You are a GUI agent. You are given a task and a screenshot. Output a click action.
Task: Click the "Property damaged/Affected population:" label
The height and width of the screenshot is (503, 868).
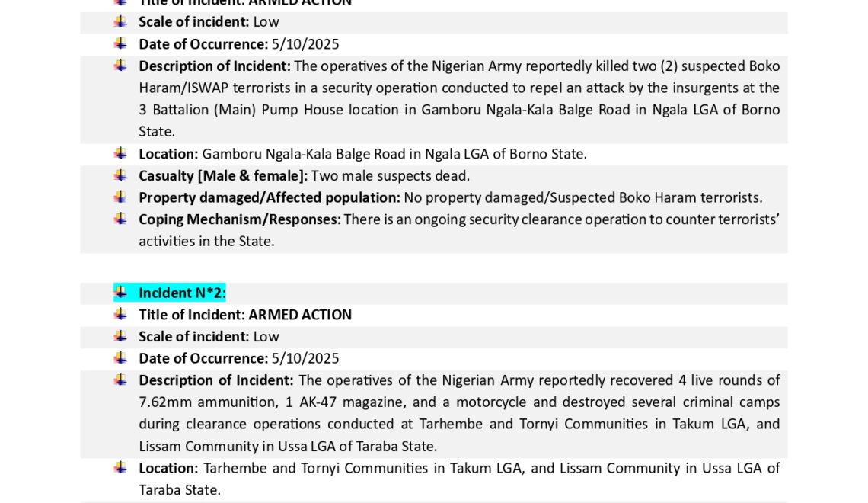click(x=270, y=198)
